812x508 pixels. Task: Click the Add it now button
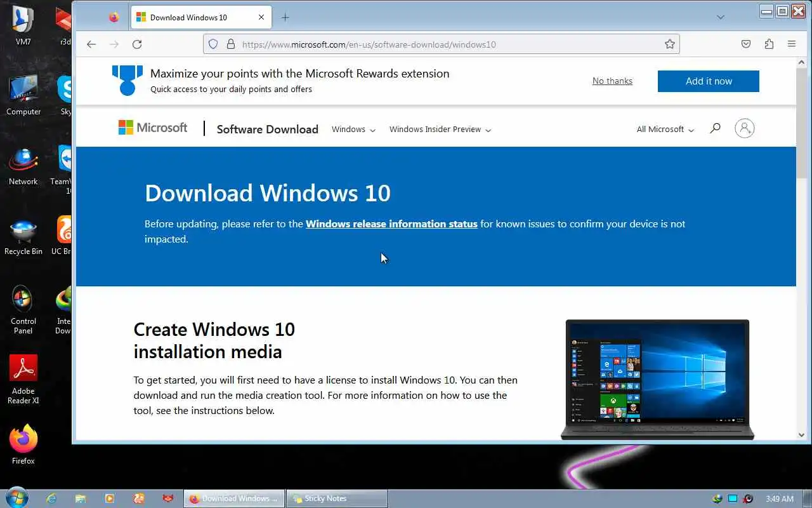[708, 81]
